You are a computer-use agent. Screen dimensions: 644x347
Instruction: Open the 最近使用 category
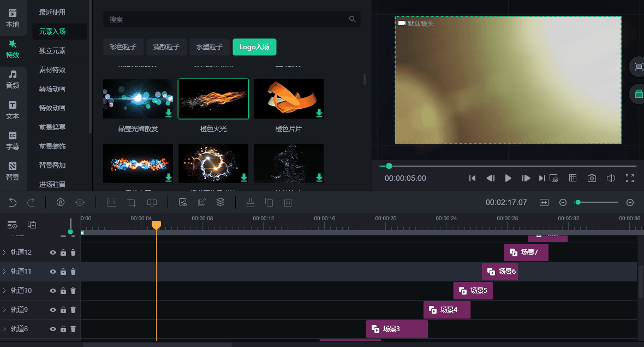(52, 13)
